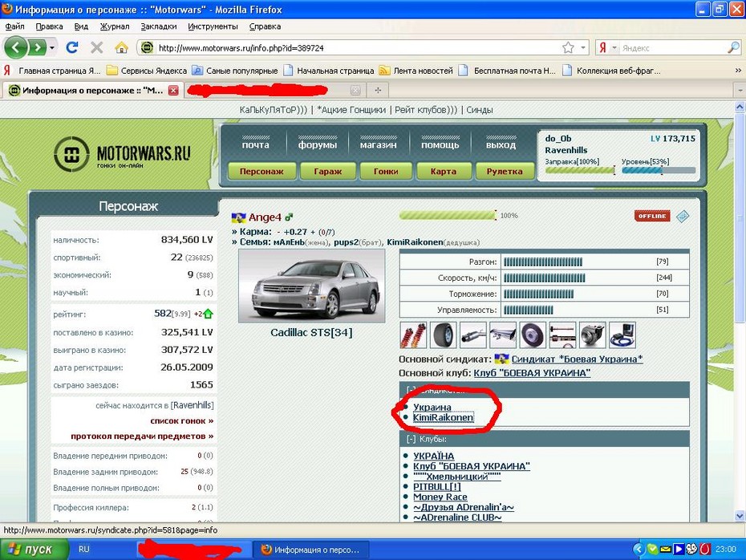Click the Opera icon in system tray
746x560 pixels.
tap(704, 549)
